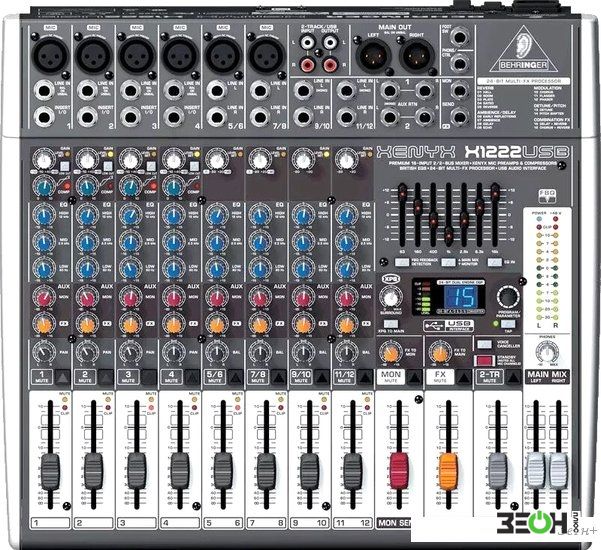Toggle the EQ IN button
The image size is (601, 550).
(495, 263)
